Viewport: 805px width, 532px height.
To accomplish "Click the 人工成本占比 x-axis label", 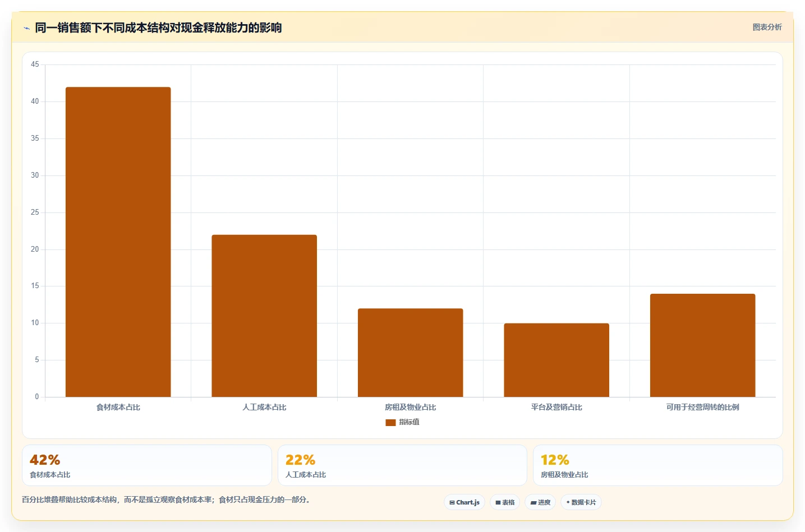I will coord(264,407).
